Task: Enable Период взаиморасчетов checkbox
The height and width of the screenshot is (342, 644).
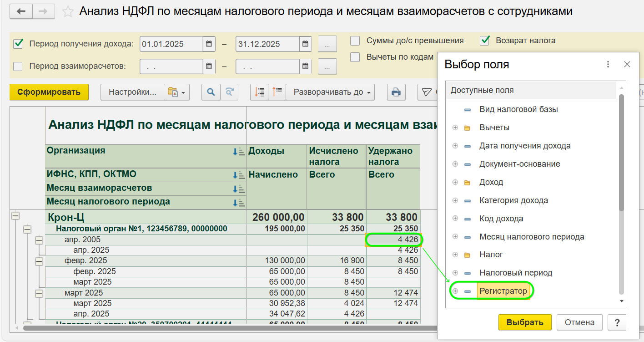Action: 18,66
